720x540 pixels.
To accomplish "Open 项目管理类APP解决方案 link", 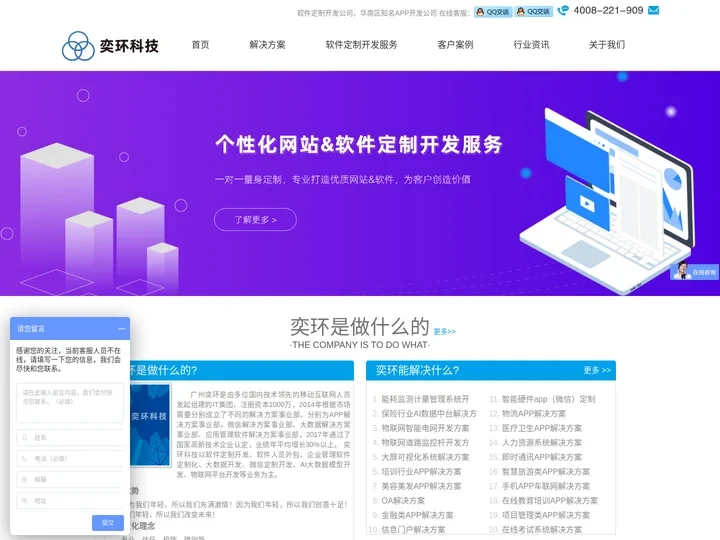I will click(546, 515).
